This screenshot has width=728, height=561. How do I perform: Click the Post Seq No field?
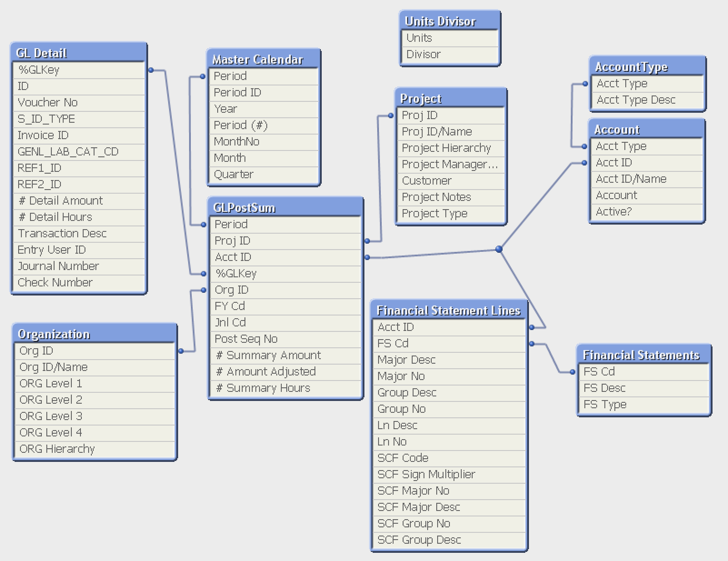click(x=285, y=339)
